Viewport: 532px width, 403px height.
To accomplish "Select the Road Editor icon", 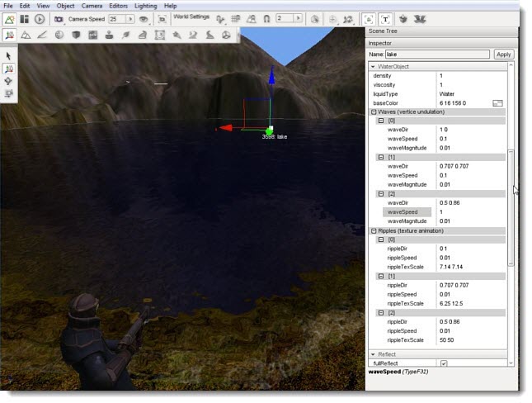I will click(x=210, y=35).
